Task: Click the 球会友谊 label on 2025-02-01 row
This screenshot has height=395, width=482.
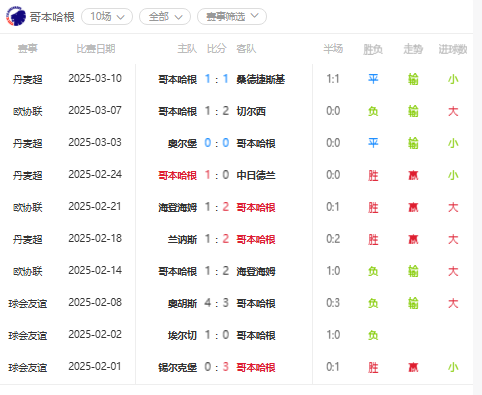Action: click(x=28, y=367)
